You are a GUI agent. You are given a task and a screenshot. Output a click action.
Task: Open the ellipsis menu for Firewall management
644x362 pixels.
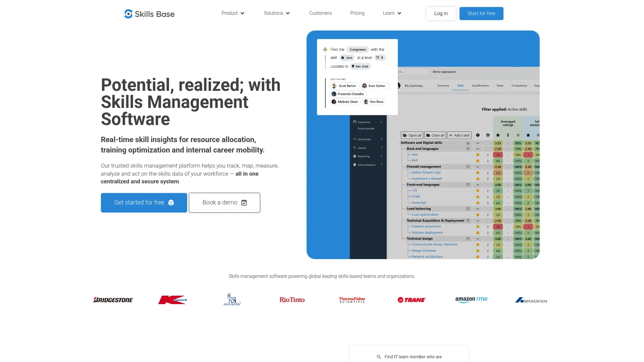point(478,167)
